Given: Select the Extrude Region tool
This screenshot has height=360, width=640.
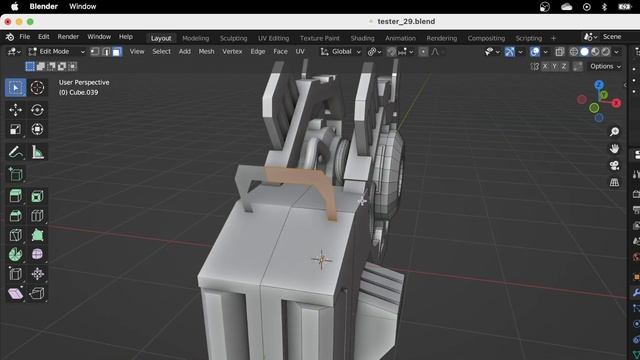Looking at the screenshot, I should (x=16, y=196).
